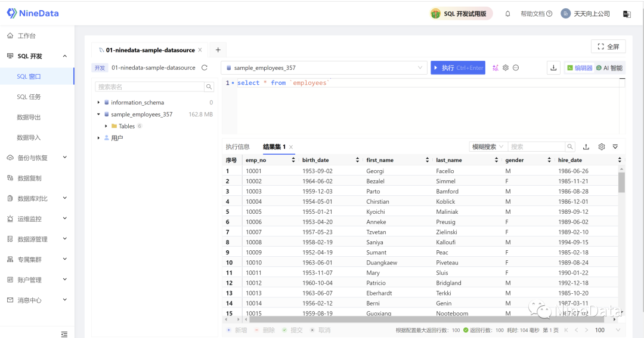Expand the Tables folder
Screen dimensions: 644x338
(106, 126)
